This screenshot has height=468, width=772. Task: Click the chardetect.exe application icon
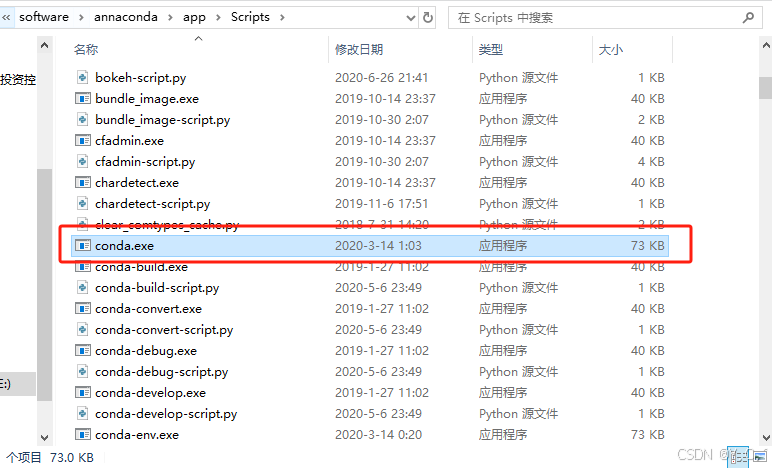(83, 183)
